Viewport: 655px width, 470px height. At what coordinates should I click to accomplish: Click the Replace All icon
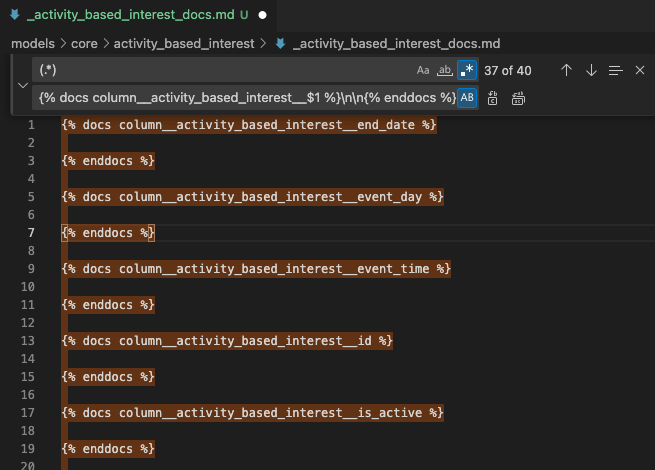518,98
